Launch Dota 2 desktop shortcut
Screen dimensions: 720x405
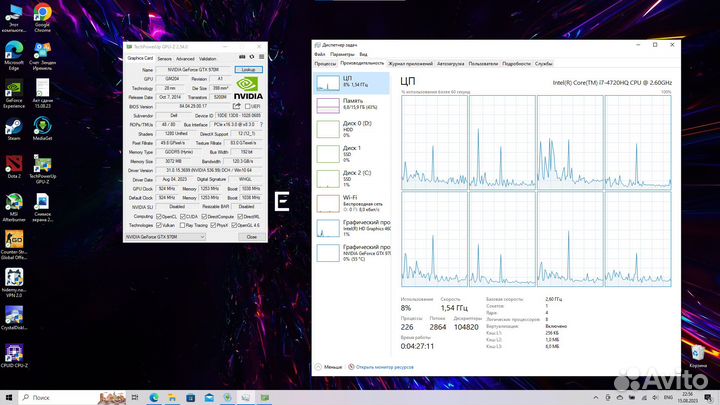click(x=14, y=167)
